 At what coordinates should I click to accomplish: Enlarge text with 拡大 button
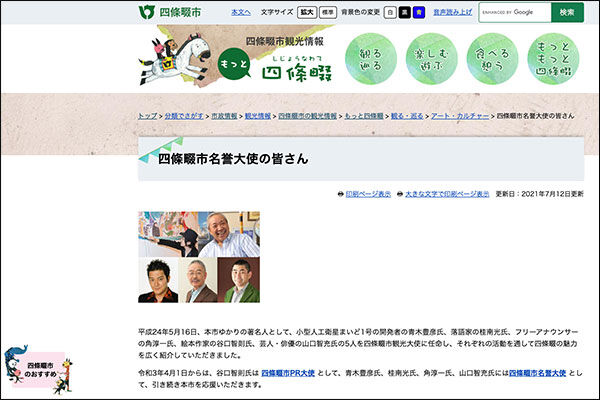307,12
